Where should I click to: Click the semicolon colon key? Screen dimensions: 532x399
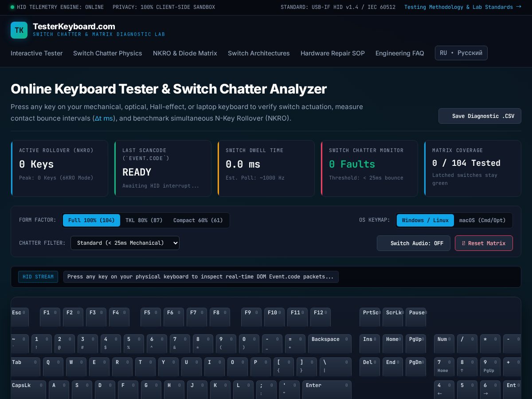click(266, 390)
